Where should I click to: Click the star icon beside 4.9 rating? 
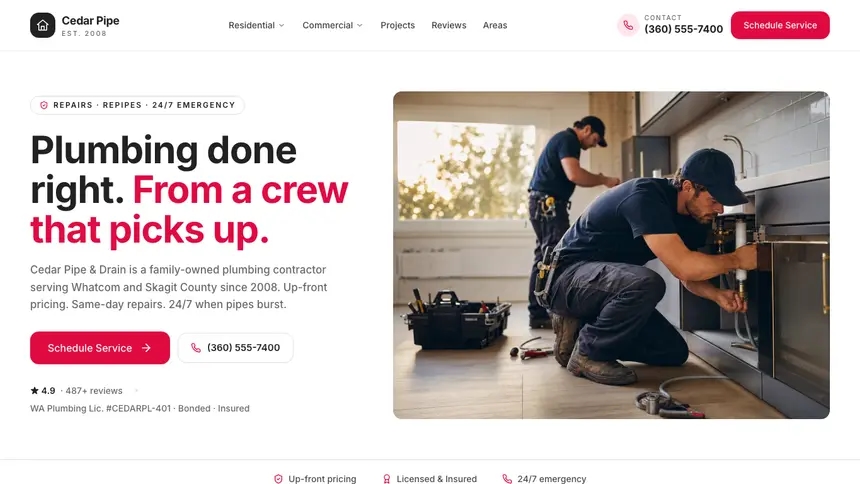click(35, 391)
